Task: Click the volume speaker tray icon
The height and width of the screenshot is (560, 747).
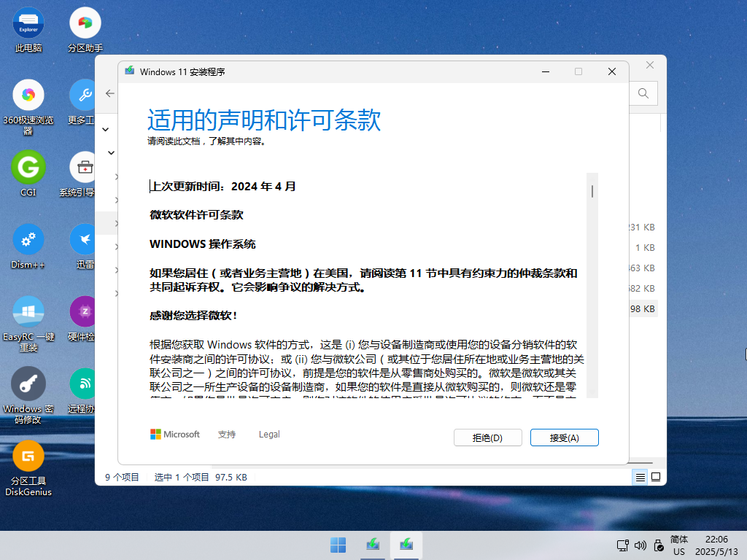Action: tap(640, 545)
